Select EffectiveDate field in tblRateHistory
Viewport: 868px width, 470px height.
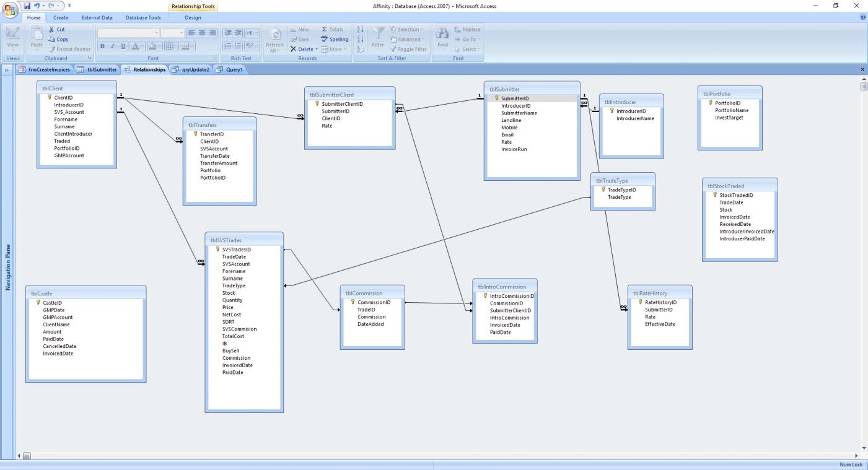point(660,324)
